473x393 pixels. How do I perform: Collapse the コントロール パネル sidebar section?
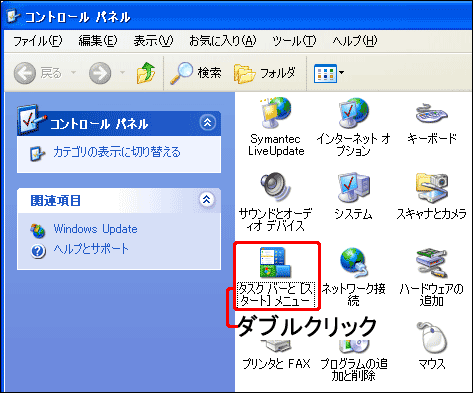[x=208, y=123]
